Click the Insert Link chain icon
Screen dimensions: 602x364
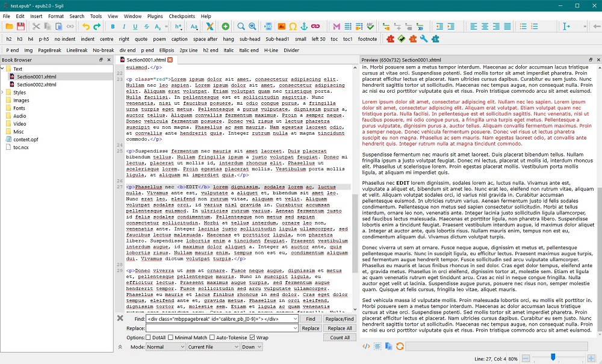coord(315,26)
